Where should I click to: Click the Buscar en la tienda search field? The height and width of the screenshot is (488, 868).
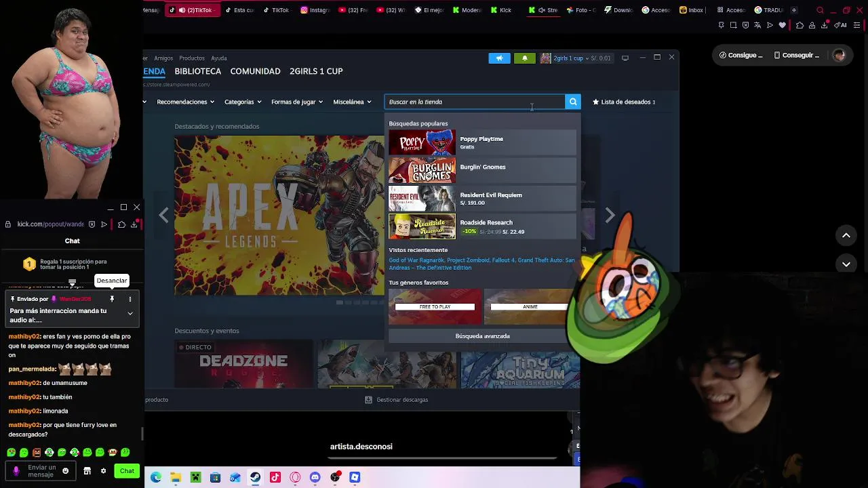[x=475, y=102]
